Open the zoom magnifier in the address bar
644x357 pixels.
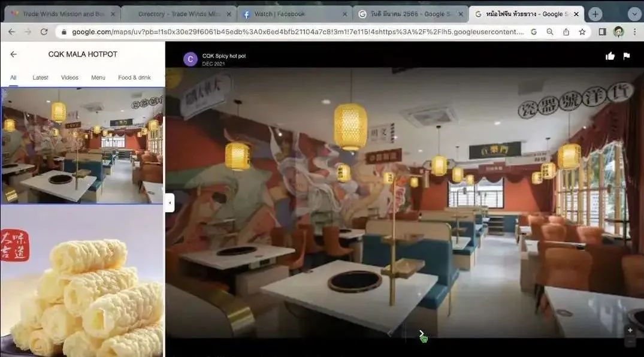pos(549,32)
